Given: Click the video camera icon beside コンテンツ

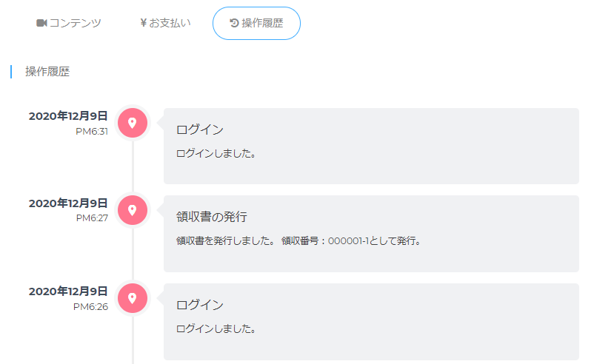Looking at the screenshot, I should point(41,23).
